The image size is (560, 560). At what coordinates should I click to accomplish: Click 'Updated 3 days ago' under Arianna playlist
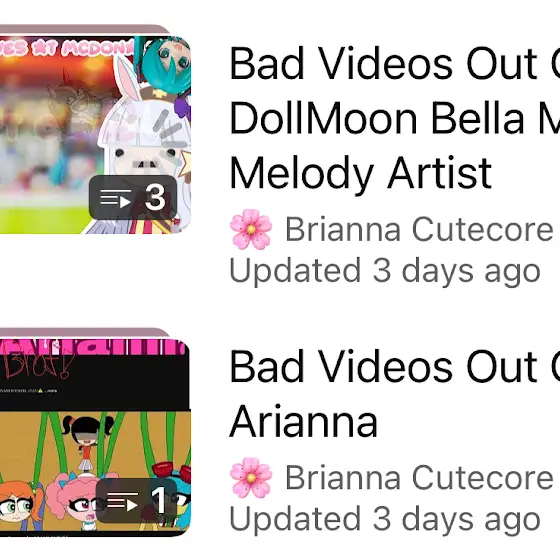click(x=385, y=519)
